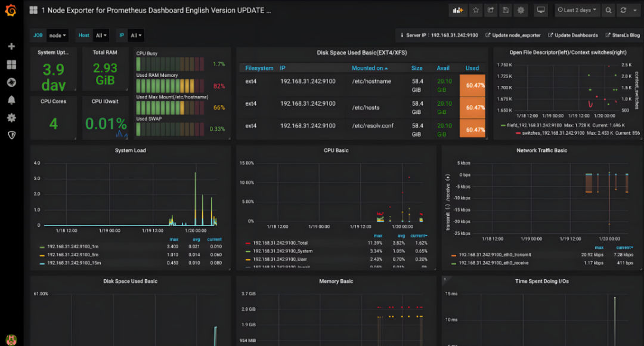644x346 pixels.
Task: Open the CPU Basic panel title menu
Action: (x=336, y=150)
